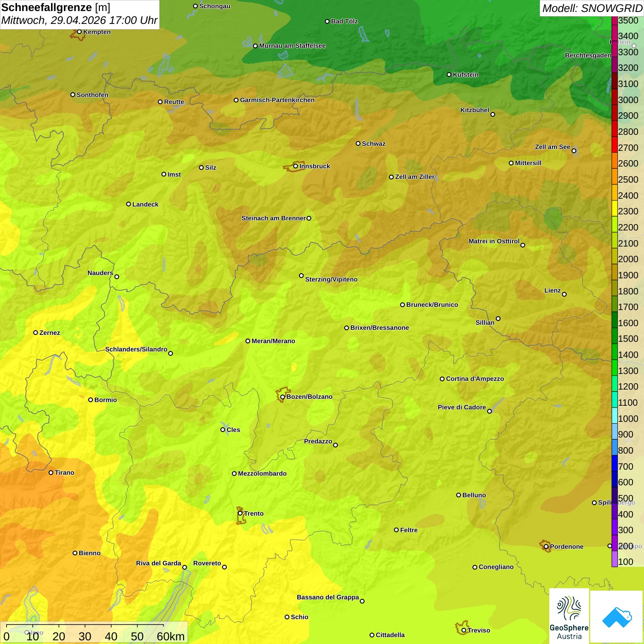Screen dimensions: 644x644
Task: Click the Tirano location dot
Action: pyautogui.click(x=51, y=472)
